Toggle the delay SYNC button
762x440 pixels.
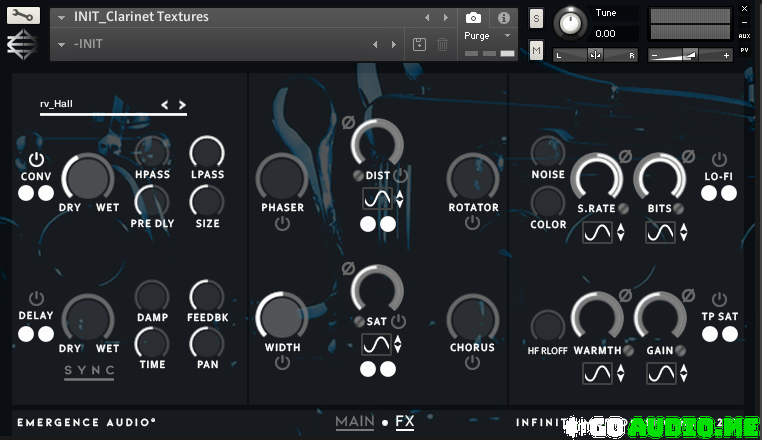89,371
